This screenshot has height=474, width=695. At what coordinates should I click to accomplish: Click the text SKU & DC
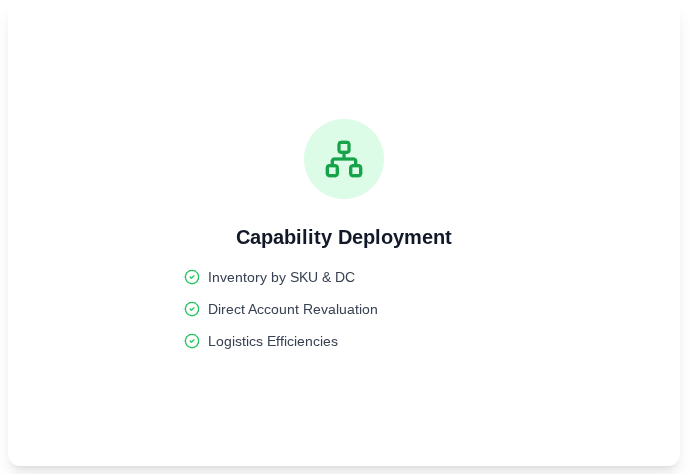coord(322,277)
